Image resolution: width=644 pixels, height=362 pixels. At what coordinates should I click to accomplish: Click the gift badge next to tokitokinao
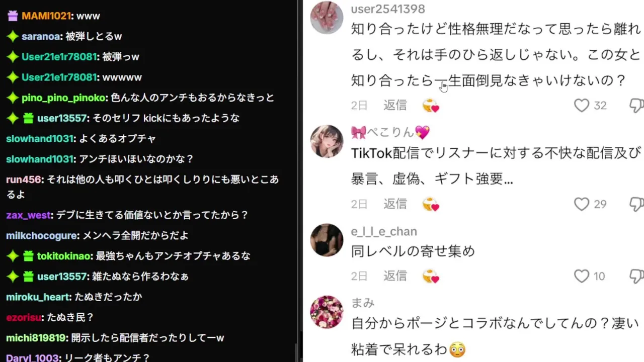[x=29, y=256]
